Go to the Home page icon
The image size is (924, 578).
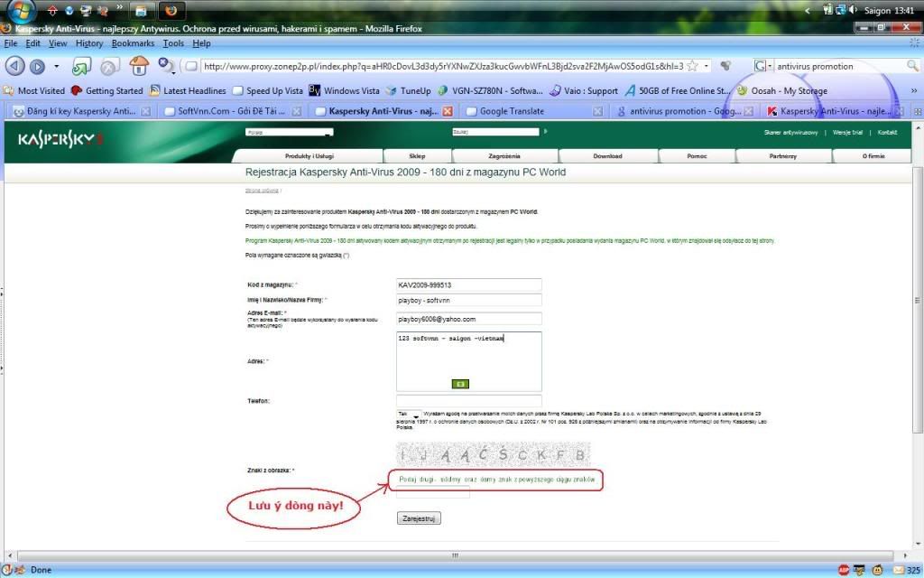tap(139, 65)
